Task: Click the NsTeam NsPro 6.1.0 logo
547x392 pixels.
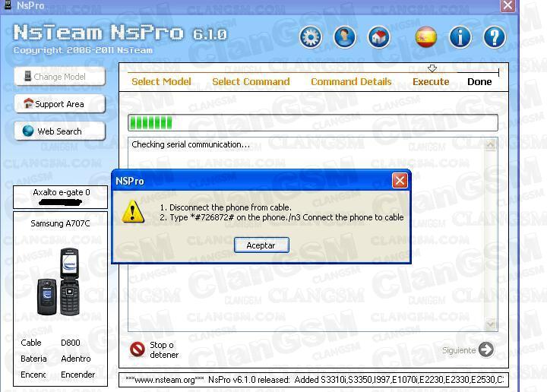Action: [120, 33]
